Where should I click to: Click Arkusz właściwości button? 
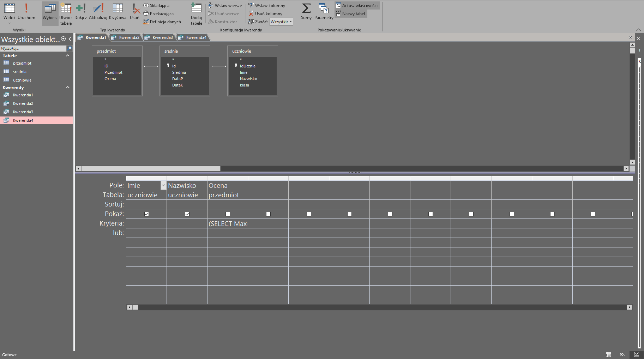357,6
